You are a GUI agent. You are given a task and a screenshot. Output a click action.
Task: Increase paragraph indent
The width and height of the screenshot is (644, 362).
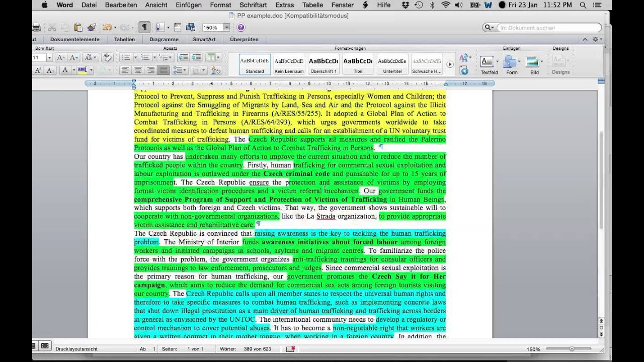pos(196,58)
